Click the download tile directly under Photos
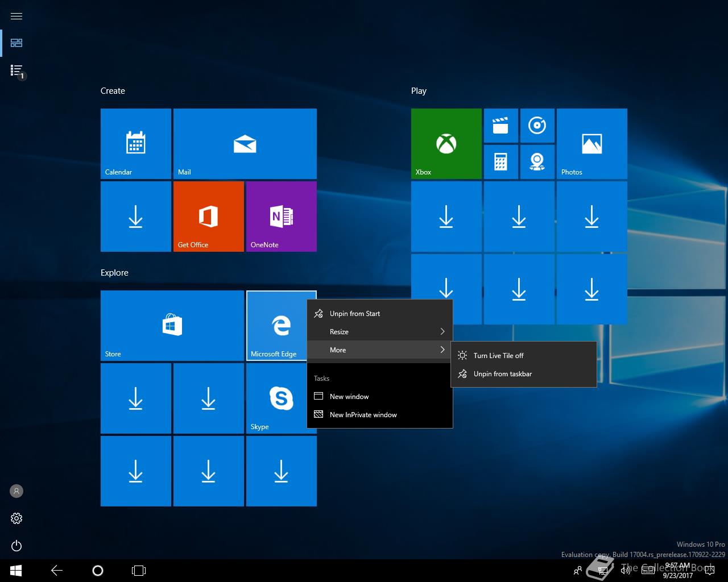Image resolution: width=728 pixels, height=582 pixels. pyautogui.click(x=592, y=217)
